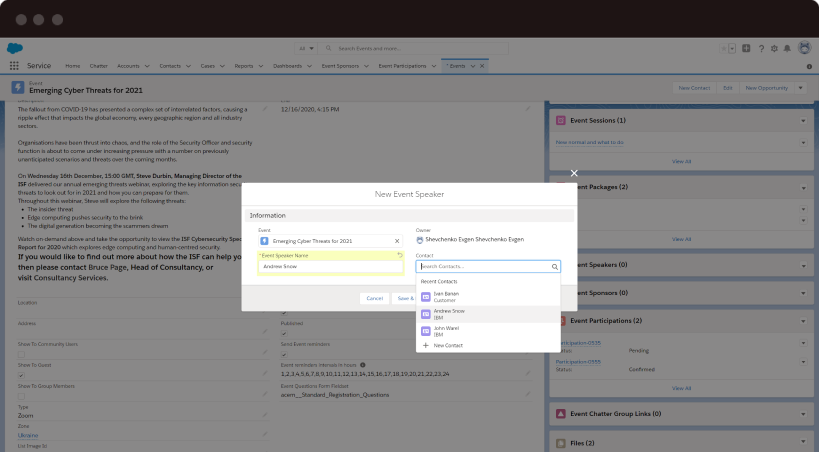Open the Reports tab
This screenshot has height=452, width=819.
244,66
